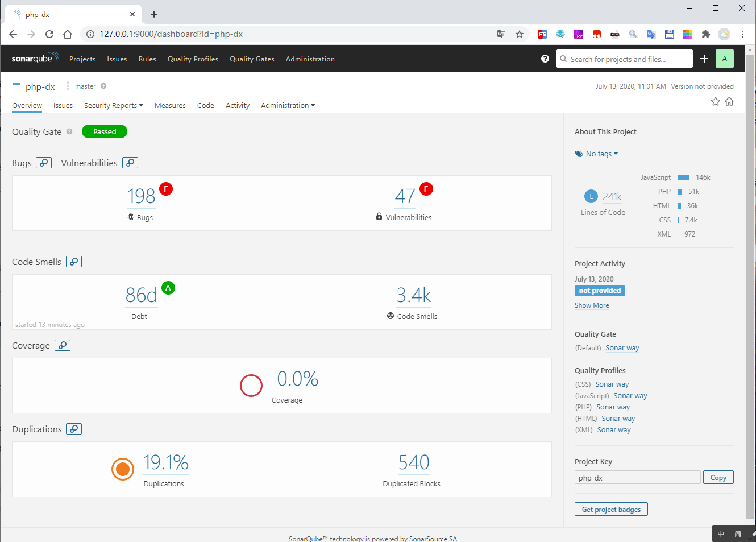The height and width of the screenshot is (542, 756).
Task: Open browser extensions puzzle icon
Action: 706,34
